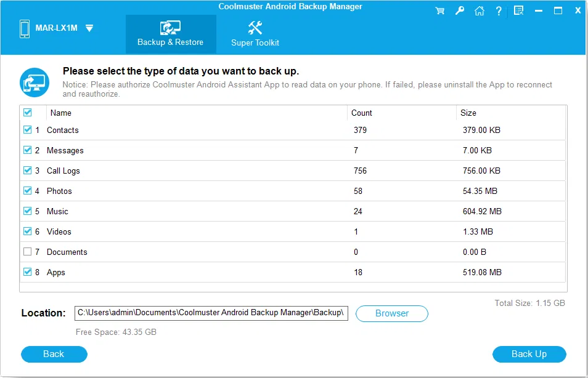Select the Call Logs row name
Image resolution: width=588 pixels, height=378 pixels.
click(63, 171)
